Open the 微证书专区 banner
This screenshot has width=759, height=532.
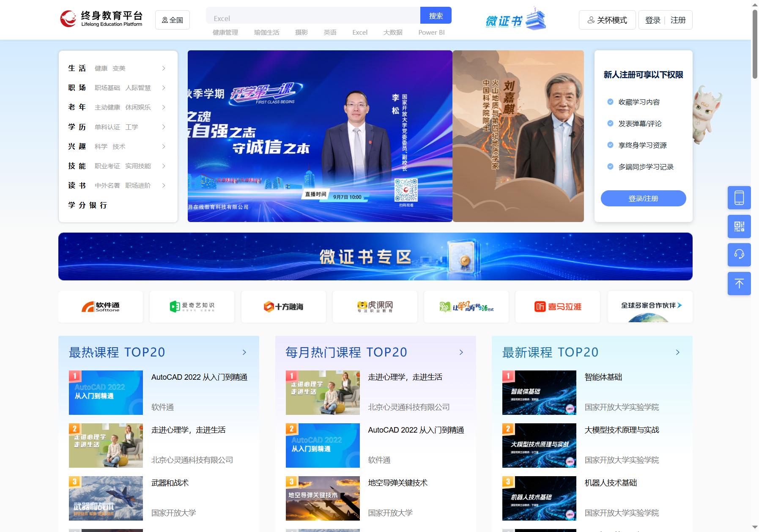tap(375, 256)
